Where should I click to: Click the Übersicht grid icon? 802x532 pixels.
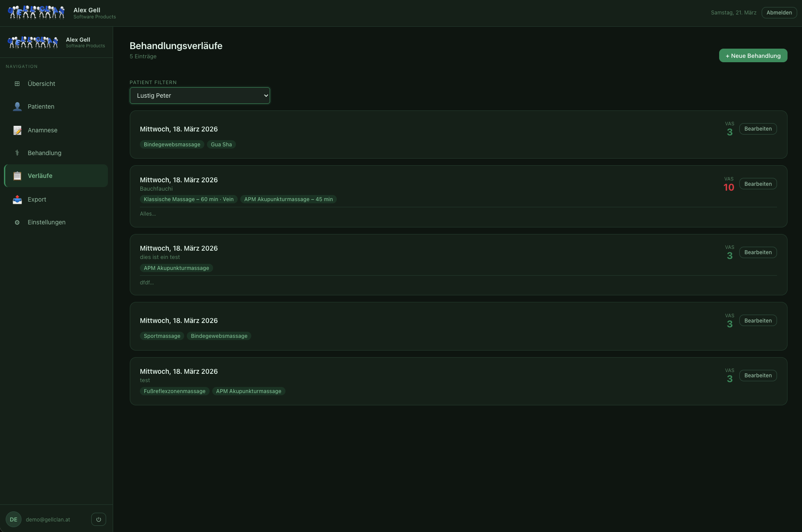point(17,84)
